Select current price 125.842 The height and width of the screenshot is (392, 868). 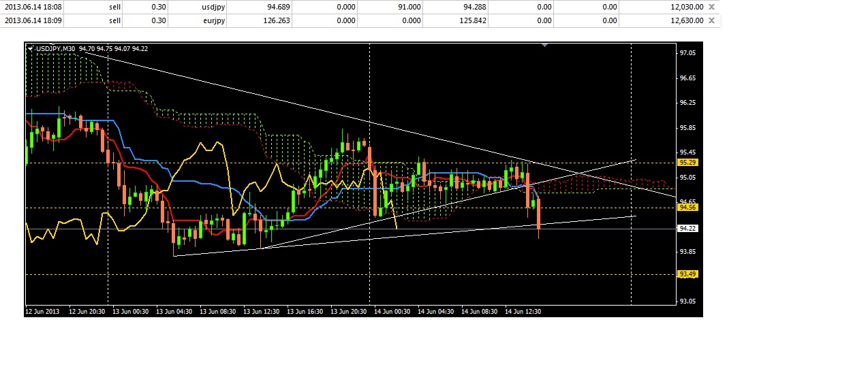click(x=473, y=20)
